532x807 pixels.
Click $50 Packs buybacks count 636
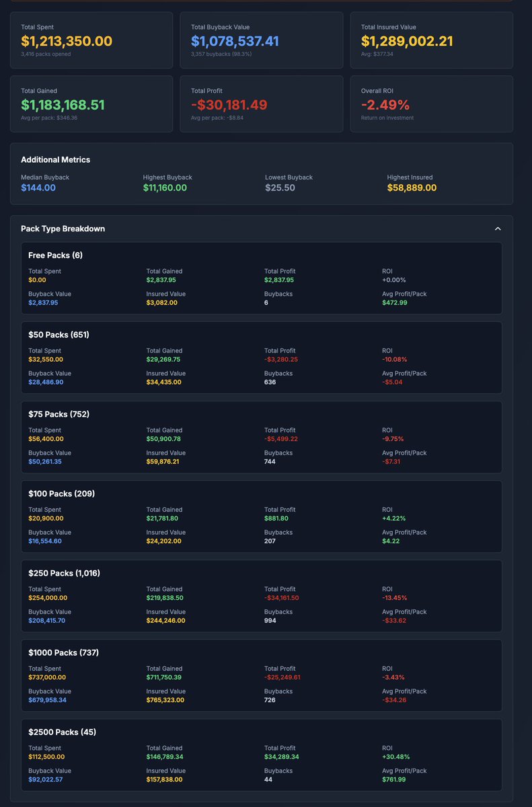pos(270,382)
